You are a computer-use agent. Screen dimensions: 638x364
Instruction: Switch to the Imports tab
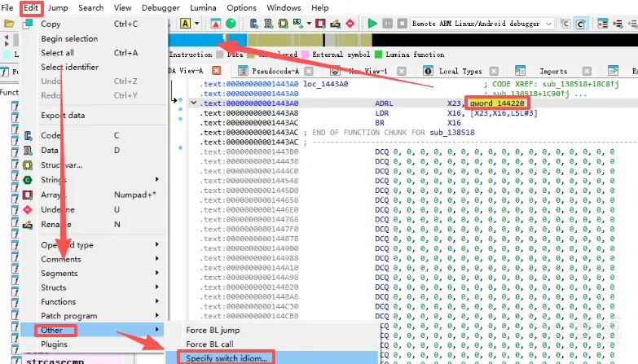tap(553, 71)
